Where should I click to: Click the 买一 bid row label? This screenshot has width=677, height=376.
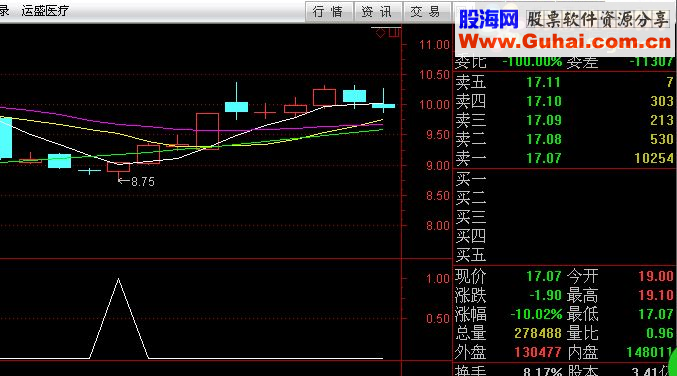(x=471, y=179)
